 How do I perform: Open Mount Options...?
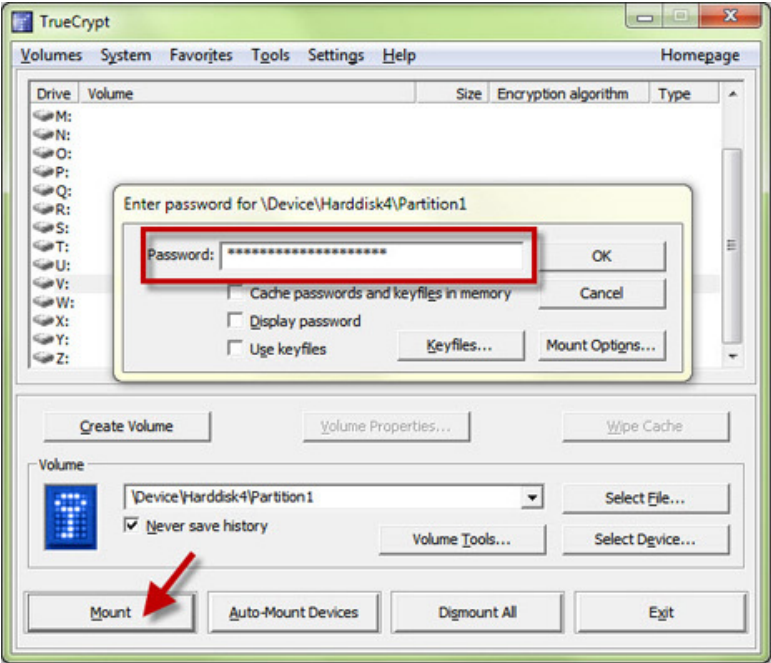602,345
